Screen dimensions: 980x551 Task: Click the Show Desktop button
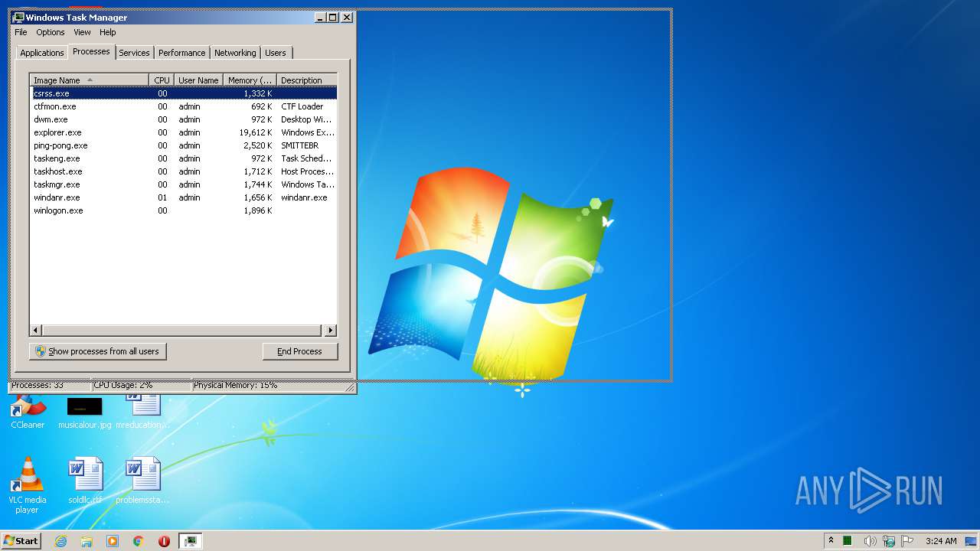(971, 541)
